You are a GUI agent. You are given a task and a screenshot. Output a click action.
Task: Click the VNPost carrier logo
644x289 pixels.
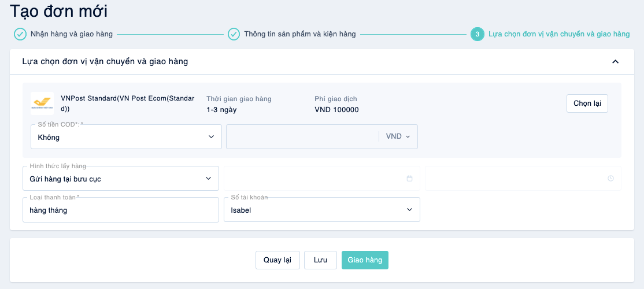[x=42, y=103]
